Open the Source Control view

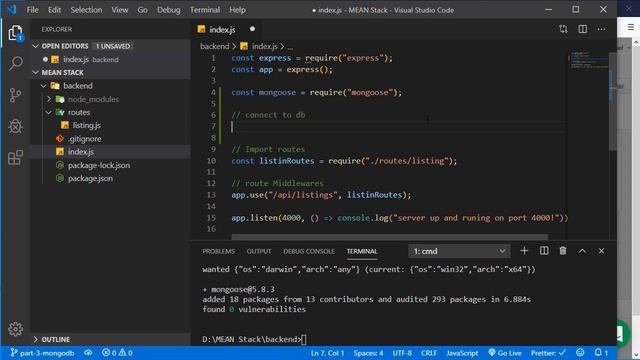16,95
